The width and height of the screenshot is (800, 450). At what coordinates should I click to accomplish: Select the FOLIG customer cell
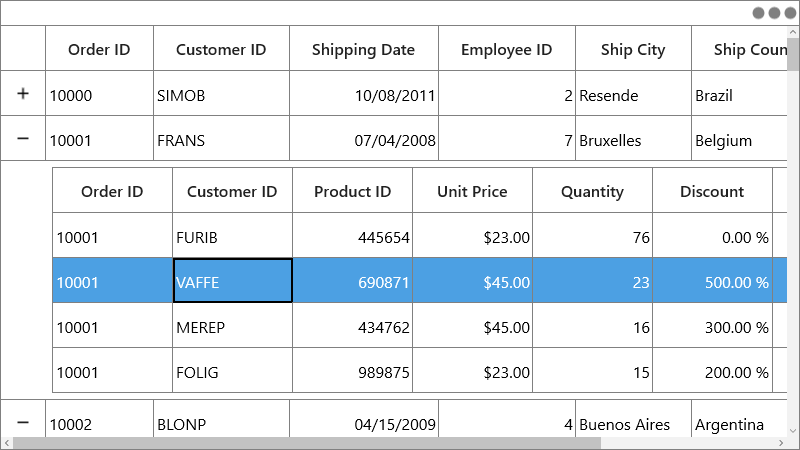coord(232,370)
